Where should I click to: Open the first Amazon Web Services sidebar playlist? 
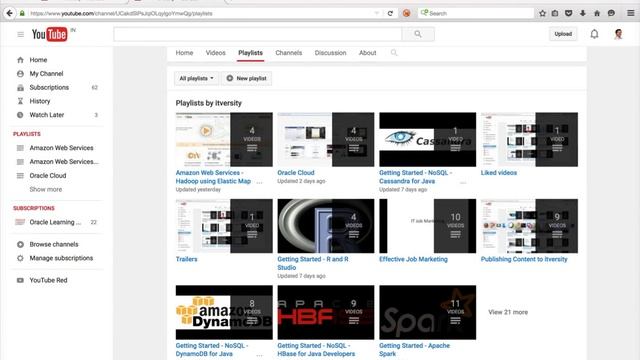pyautogui.click(x=61, y=148)
